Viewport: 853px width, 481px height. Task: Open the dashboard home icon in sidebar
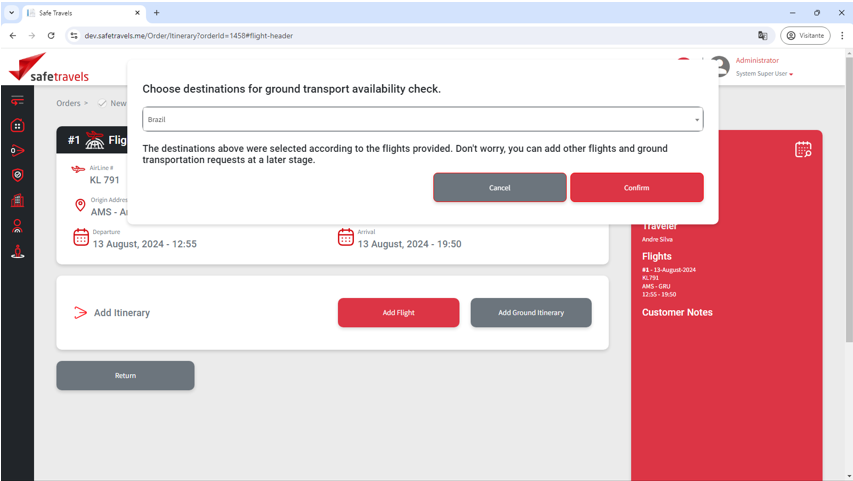[17, 126]
